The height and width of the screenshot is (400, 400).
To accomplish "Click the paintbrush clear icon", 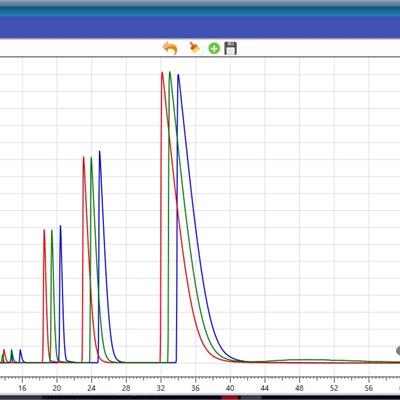I will point(194,48).
